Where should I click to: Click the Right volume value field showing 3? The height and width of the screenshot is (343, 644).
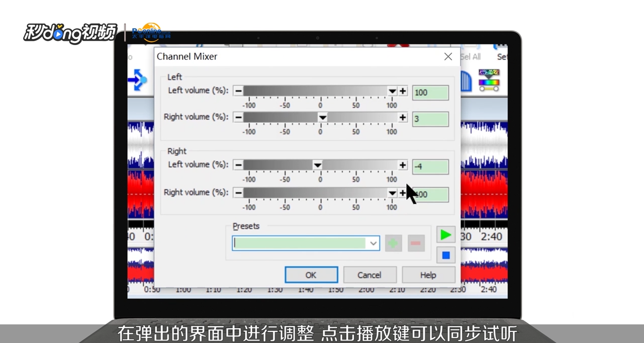(430, 119)
